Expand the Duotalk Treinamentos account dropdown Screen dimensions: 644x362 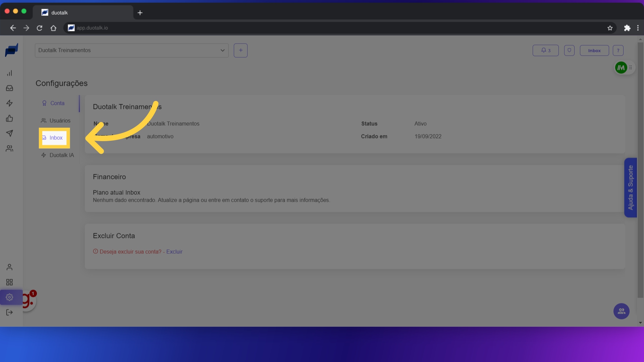131,50
